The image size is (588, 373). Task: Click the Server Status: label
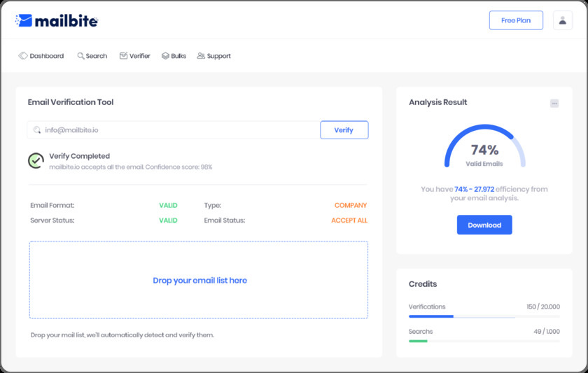click(52, 220)
